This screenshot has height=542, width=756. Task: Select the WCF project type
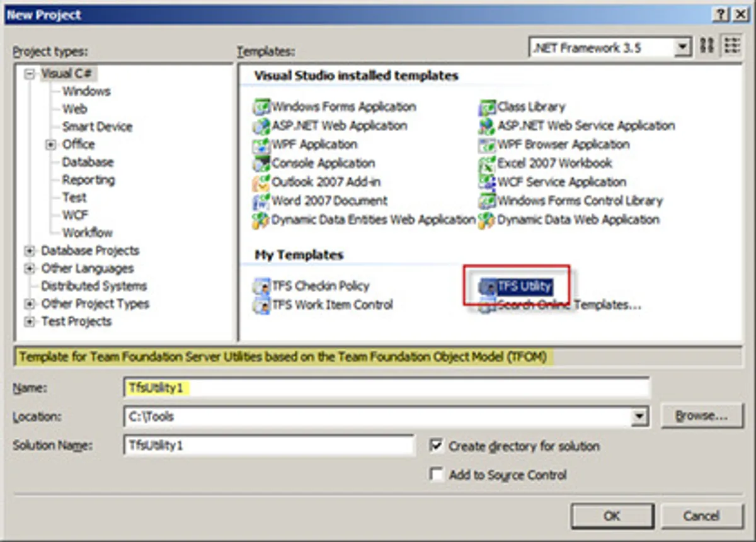point(75,215)
